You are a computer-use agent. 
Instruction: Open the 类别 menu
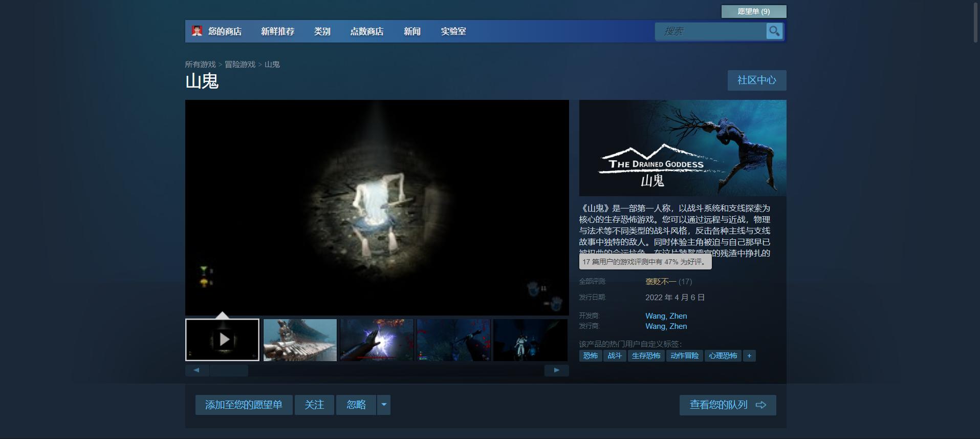coord(322,31)
